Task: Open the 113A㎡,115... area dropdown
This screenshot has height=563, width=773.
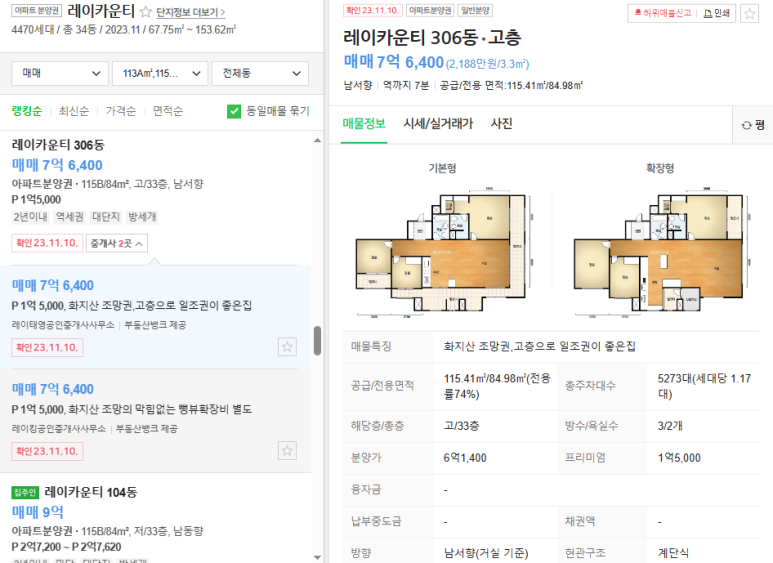Action: pos(160,73)
